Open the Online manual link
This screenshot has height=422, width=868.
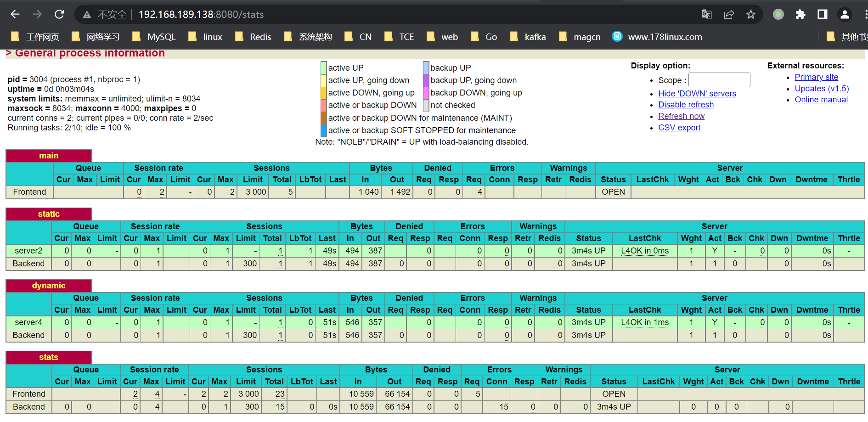(822, 100)
